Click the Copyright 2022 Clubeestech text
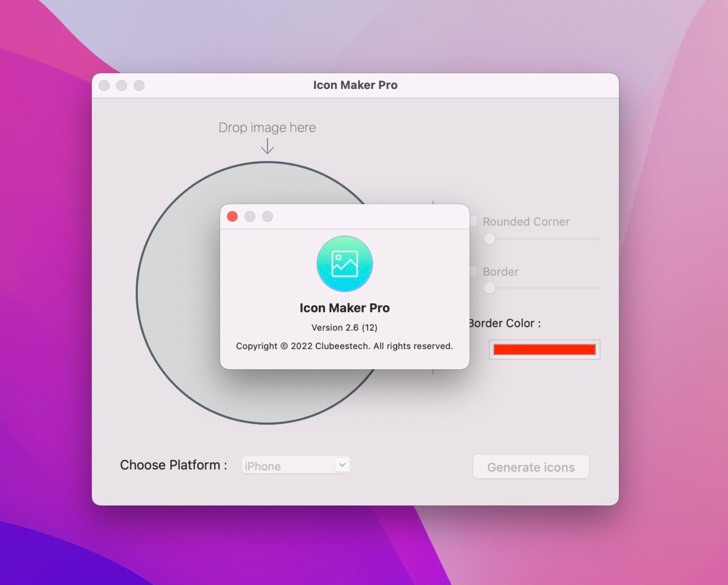This screenshot has height=585, width=728. (345, 346)
